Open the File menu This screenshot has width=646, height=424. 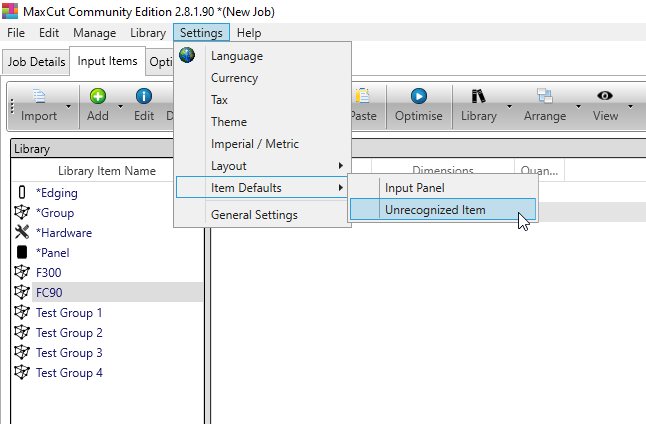16,33
